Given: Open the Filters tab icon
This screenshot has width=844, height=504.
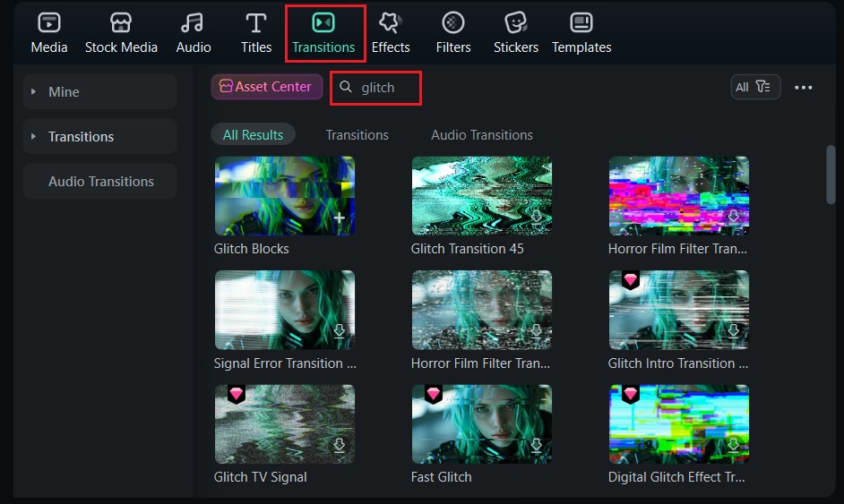Looking at the screenshot, I should [453, 22].
